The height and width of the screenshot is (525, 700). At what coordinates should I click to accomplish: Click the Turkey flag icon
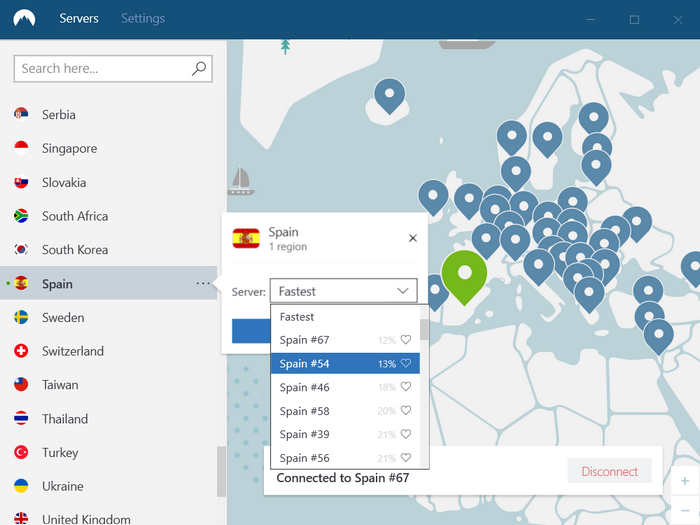(x=21, y=452)
